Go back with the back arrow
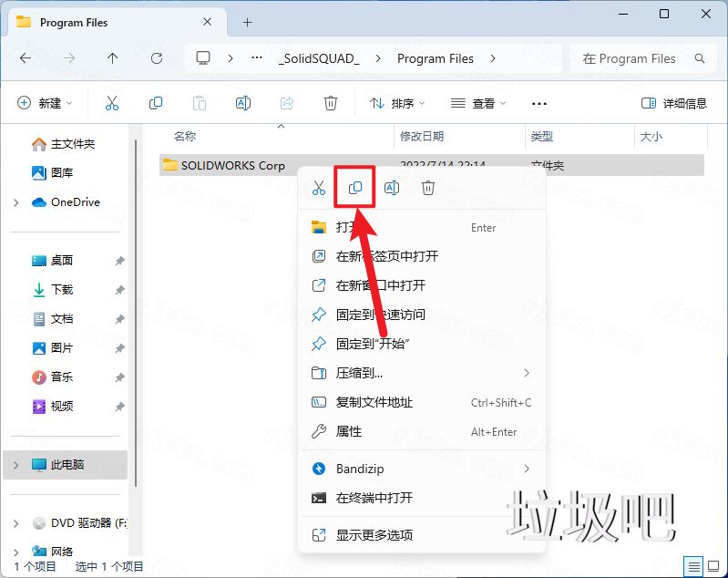This screenshot has height=578, width=728. click(x=26, y=58)
